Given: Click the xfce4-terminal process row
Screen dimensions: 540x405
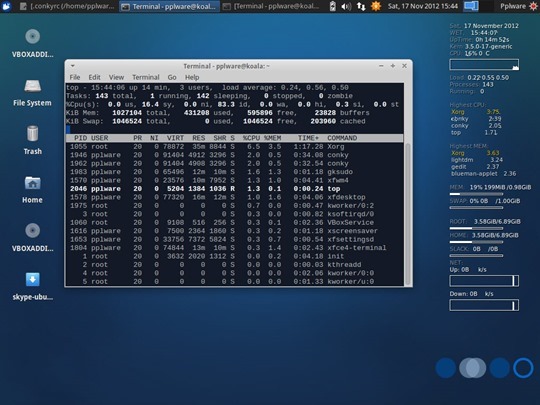Looking at the screenshot, I should (x=235, y=248).
